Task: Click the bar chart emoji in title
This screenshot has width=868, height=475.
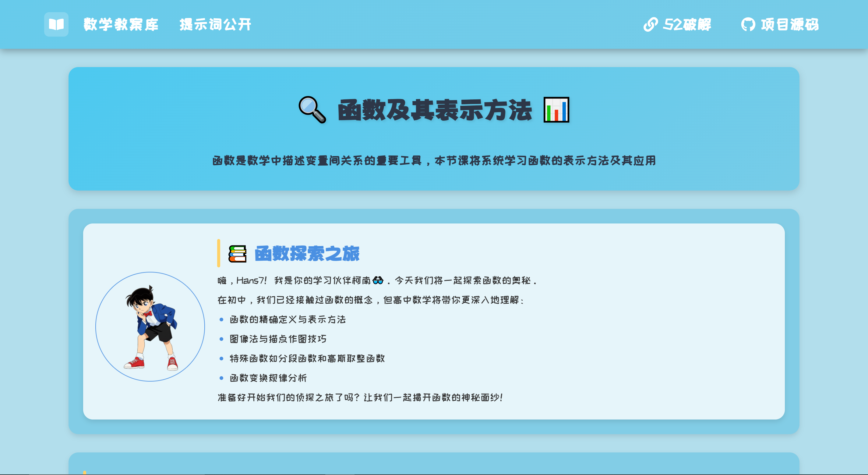Action: [556, 110]
